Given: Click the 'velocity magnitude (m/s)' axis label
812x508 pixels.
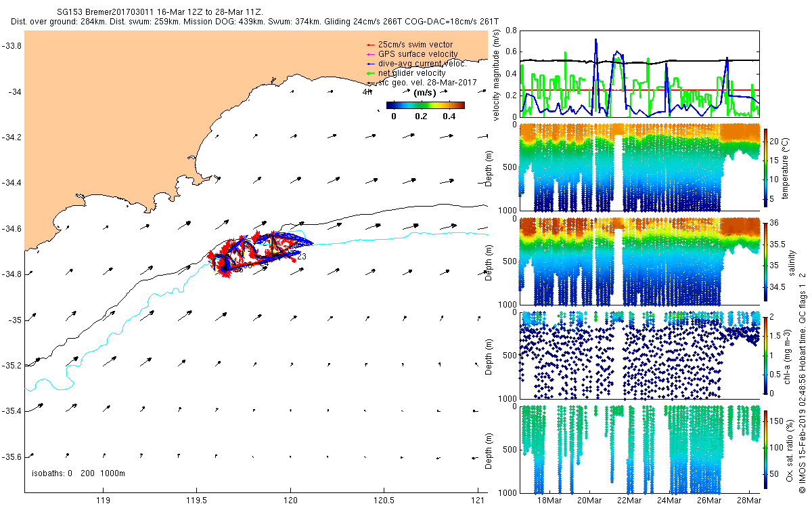Looking at the screenshot, I should pos(497,74).
